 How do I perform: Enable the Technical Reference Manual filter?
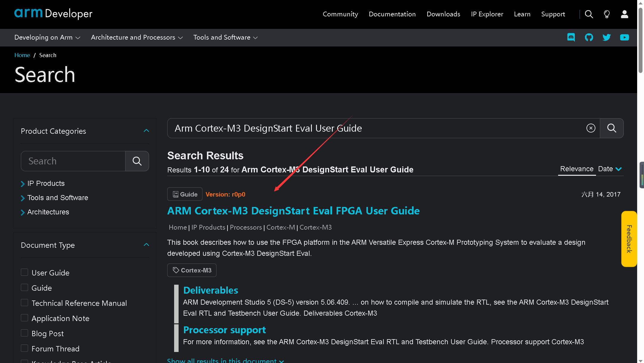click(24, 303)
